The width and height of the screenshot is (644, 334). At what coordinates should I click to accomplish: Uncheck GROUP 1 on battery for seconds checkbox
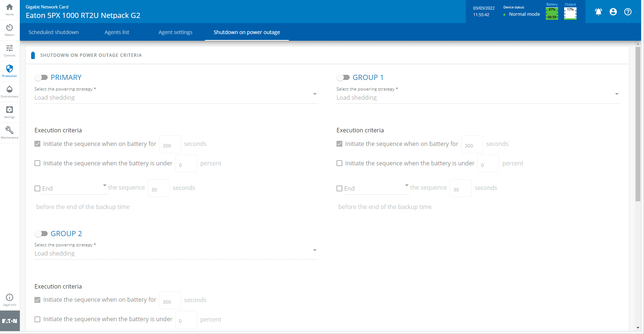tap(339, 144)
